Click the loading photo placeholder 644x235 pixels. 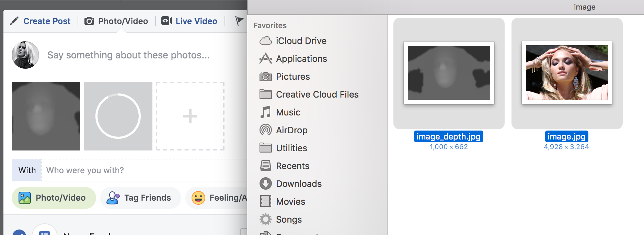tap(118, 116)
